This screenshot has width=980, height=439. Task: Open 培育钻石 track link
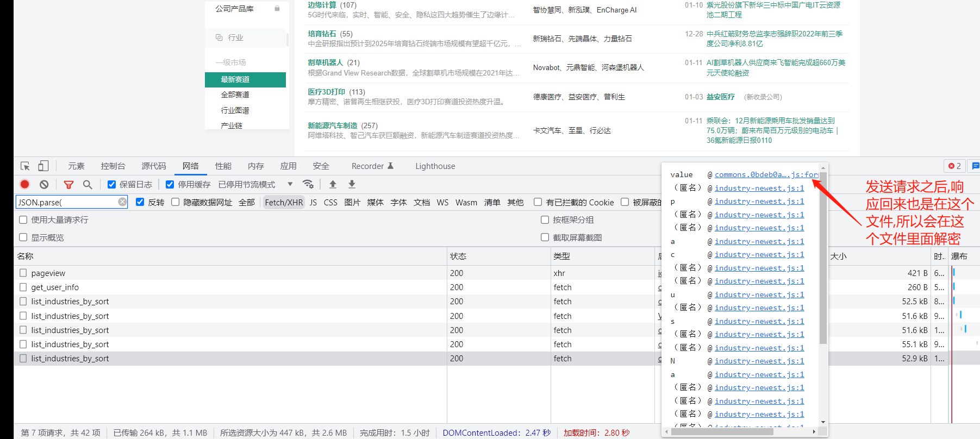[322, 34]
